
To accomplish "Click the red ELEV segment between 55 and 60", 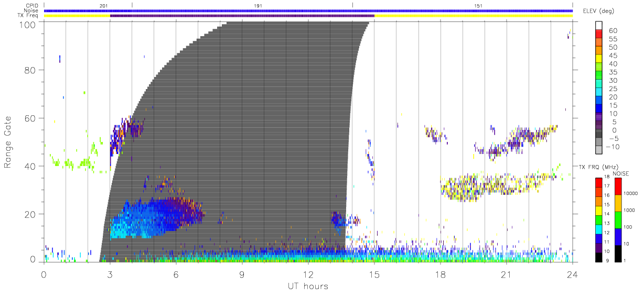I will 599,35.
